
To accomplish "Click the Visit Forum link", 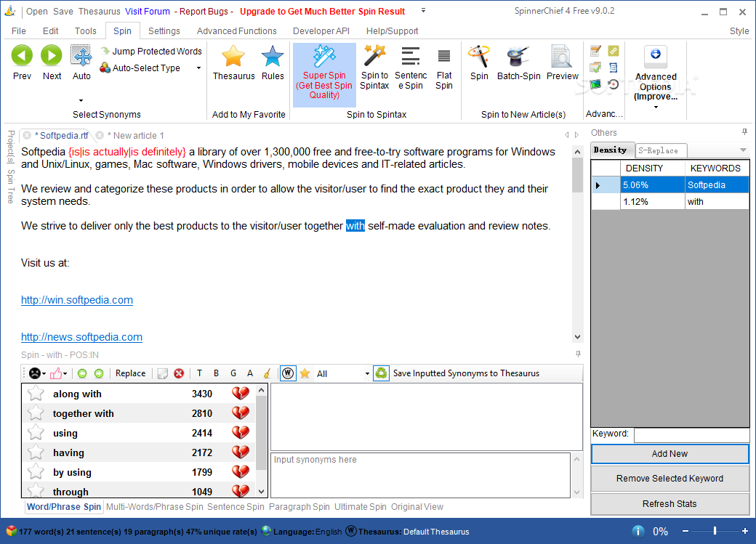I will (148, 11).
